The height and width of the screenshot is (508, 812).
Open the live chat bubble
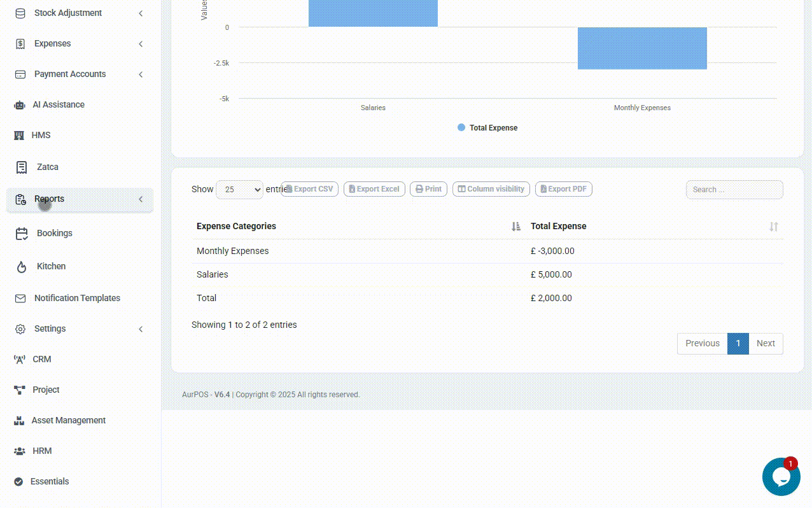[781, 477]
